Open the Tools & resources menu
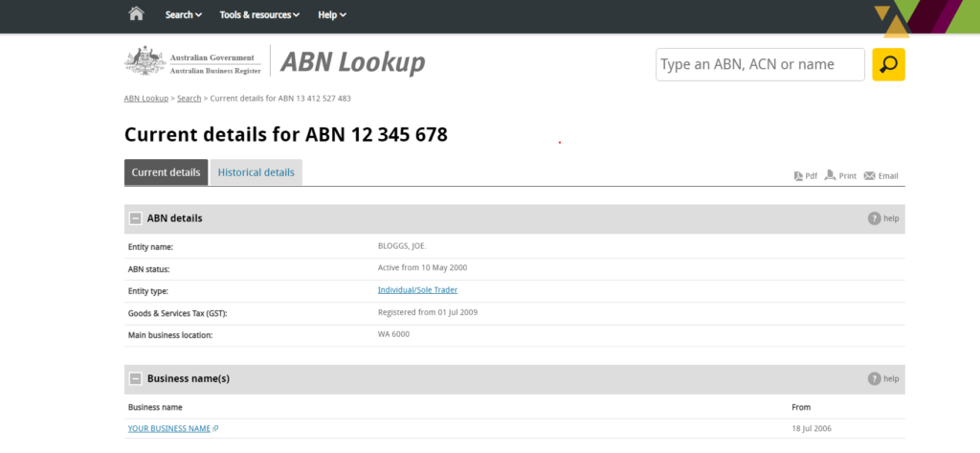The height and width of the screenshot is (453, 980). tap(259, 15)
